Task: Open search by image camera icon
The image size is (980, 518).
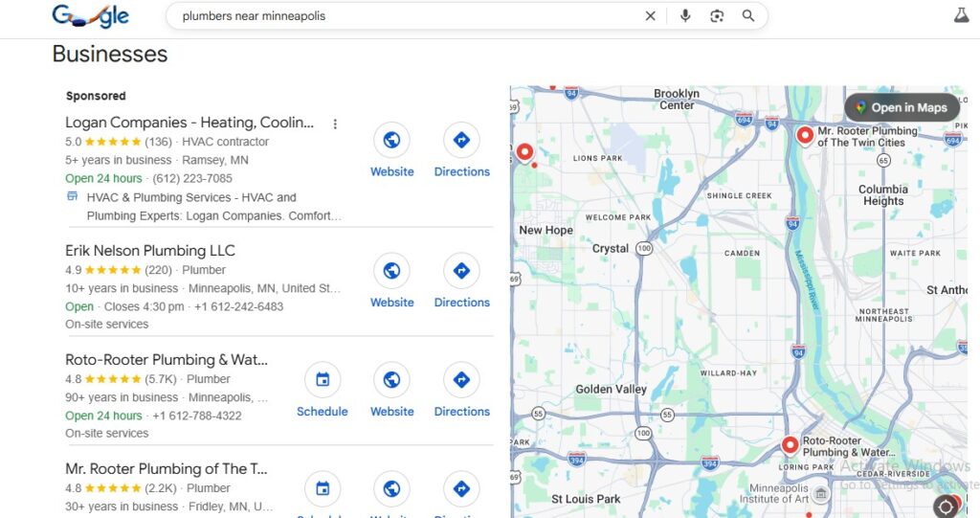Action: coord(717,16)
